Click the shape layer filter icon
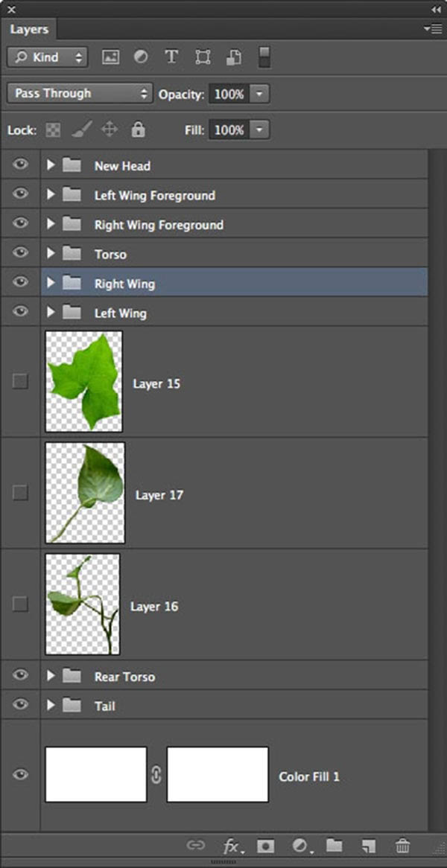This screenshot has height=868, width=447. [x=202, y=57]
